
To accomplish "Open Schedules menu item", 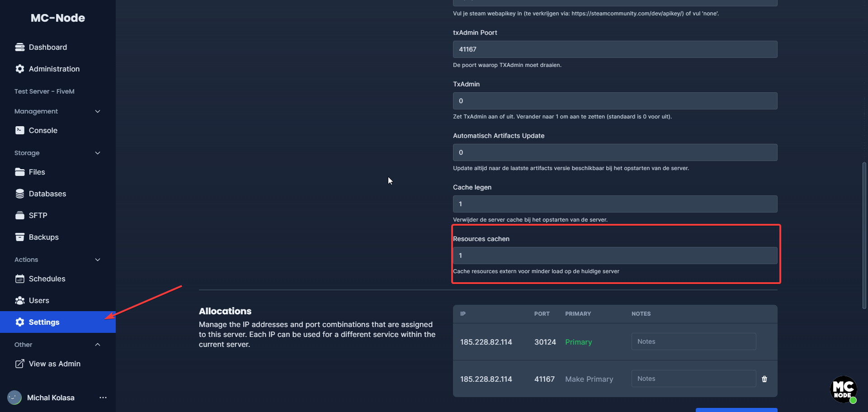I will point(58,279).
